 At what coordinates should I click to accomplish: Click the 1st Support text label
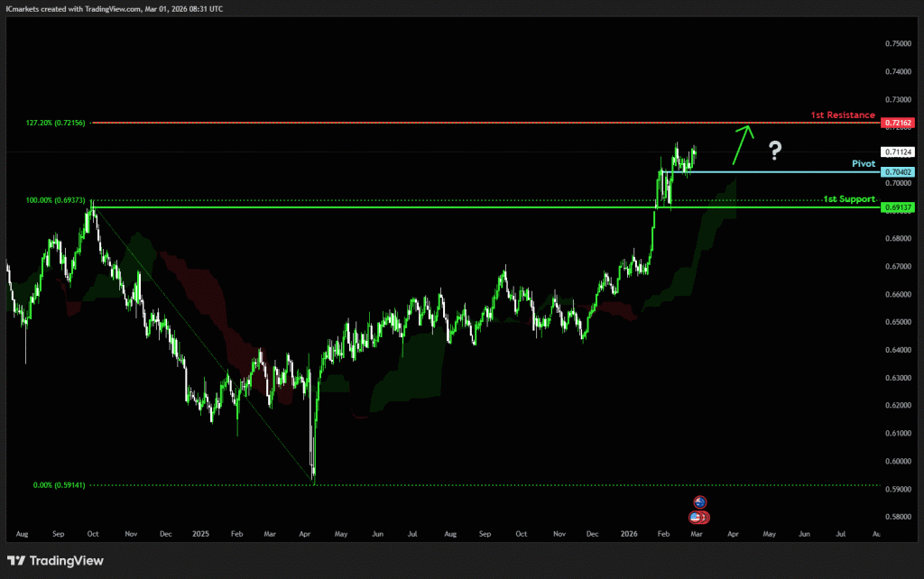pos(848,198)
